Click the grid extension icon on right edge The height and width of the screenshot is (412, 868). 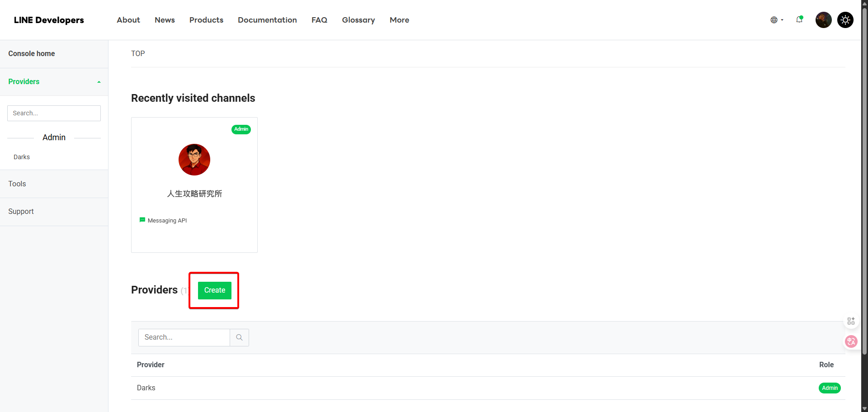tap(851, 321)
